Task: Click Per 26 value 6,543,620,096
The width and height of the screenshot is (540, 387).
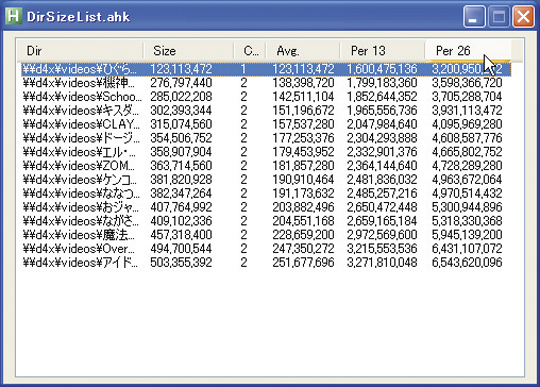Action: pyautogui.click(x=467, y=262)
